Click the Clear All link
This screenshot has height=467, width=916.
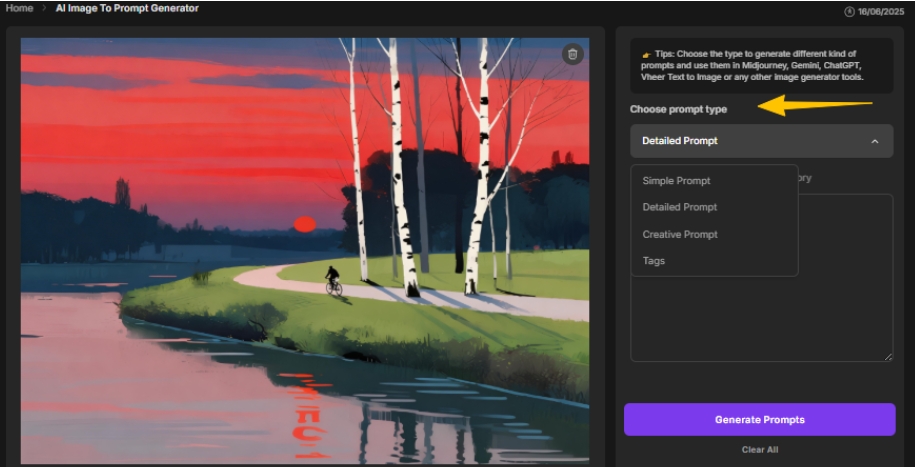coord(759,450)
